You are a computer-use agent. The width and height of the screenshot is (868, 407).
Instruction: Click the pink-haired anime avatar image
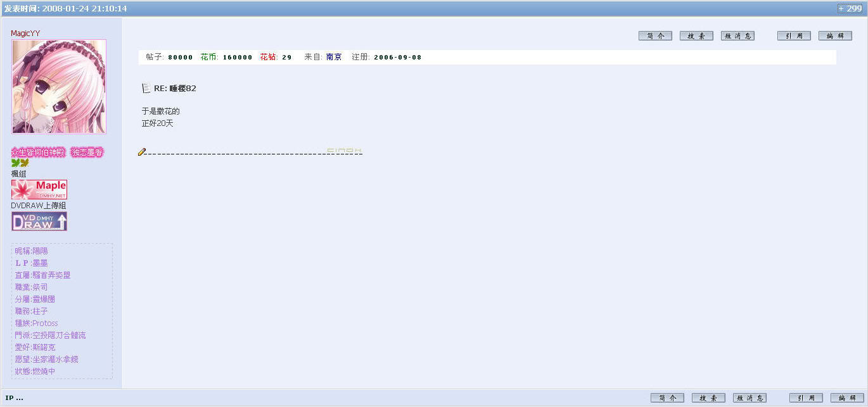tap(59, 87)
